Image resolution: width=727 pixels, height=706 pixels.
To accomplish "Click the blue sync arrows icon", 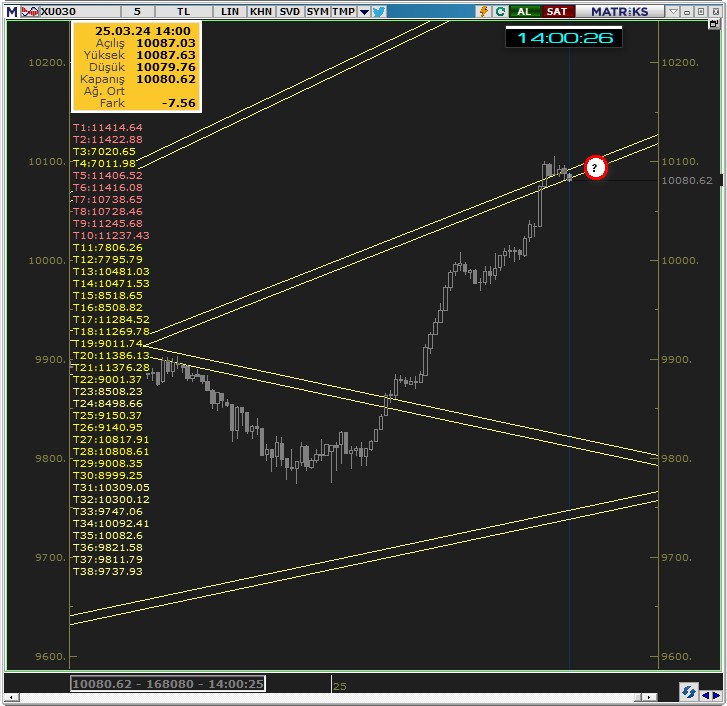I will pos(689,693).
